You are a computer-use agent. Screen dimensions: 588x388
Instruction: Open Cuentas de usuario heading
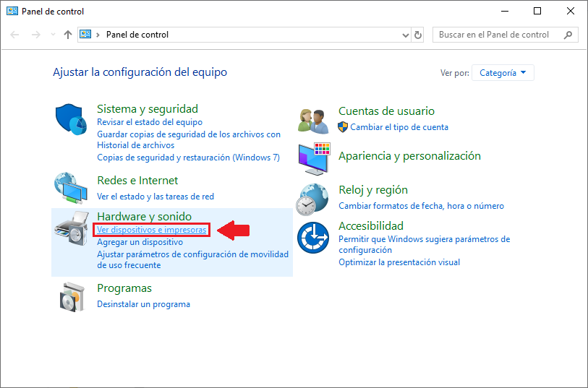387,111
